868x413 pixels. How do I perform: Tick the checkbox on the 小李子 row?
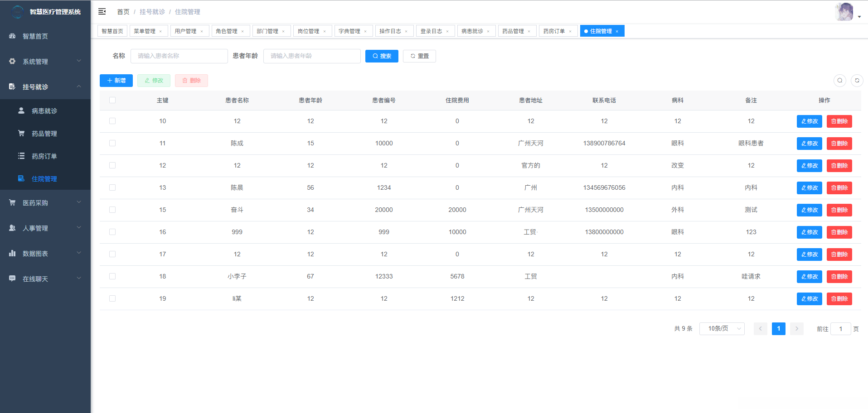coord(112,276)
